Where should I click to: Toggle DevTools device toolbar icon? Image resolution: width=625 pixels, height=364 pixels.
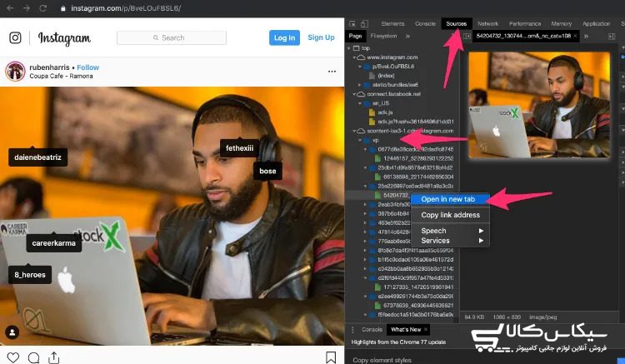point(364,24)
